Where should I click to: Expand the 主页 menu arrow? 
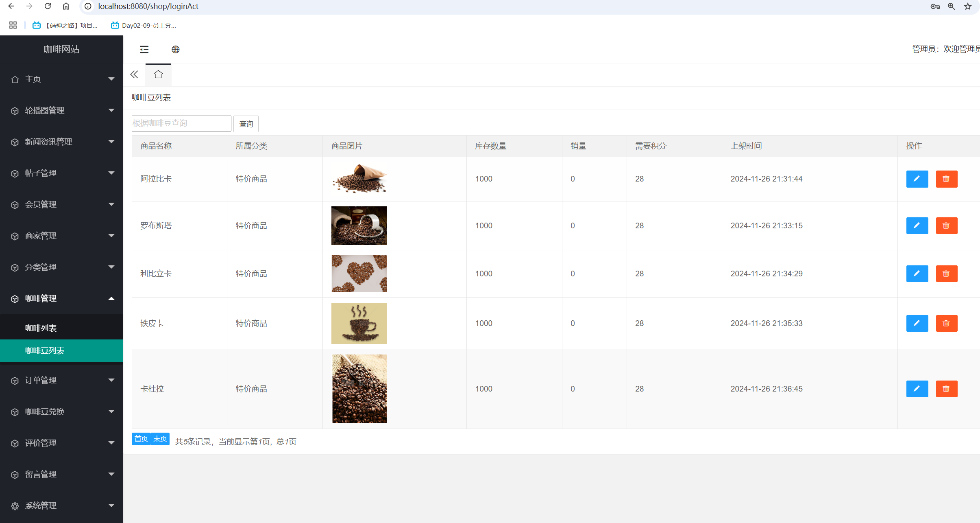tap(111, 79)
